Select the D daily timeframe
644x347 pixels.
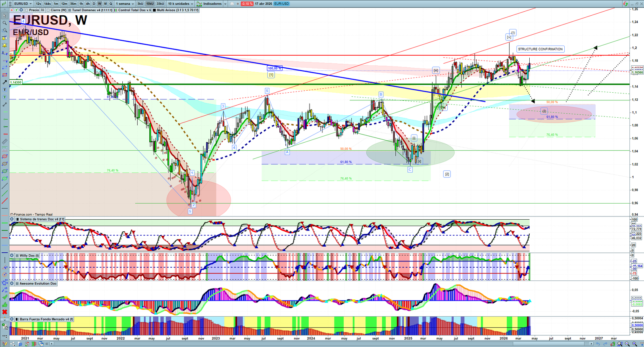click(94, 4)
